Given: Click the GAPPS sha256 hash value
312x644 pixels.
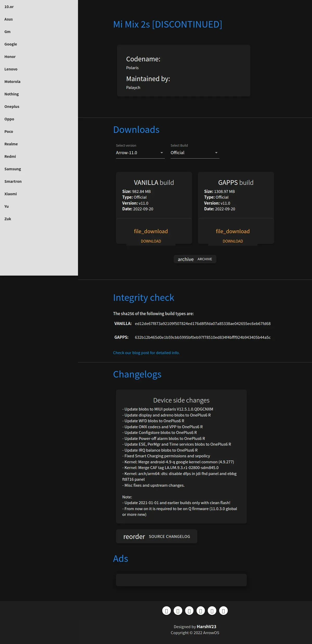Looking at the screenshot, I should coord(203,337).
